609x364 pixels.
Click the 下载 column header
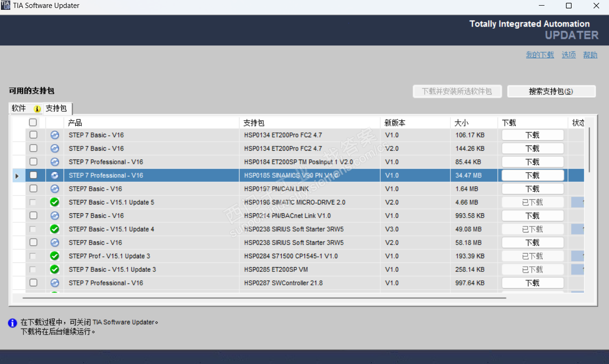click(533, 123)
